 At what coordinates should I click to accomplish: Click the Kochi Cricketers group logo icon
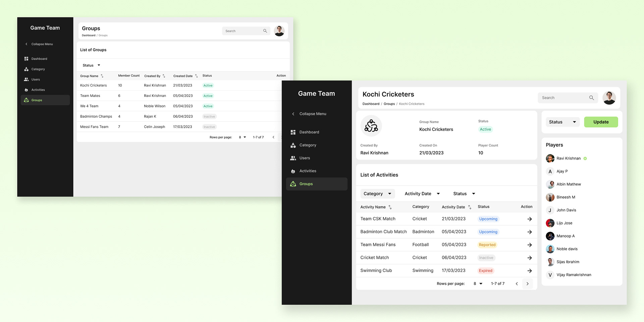coord(371,126)
